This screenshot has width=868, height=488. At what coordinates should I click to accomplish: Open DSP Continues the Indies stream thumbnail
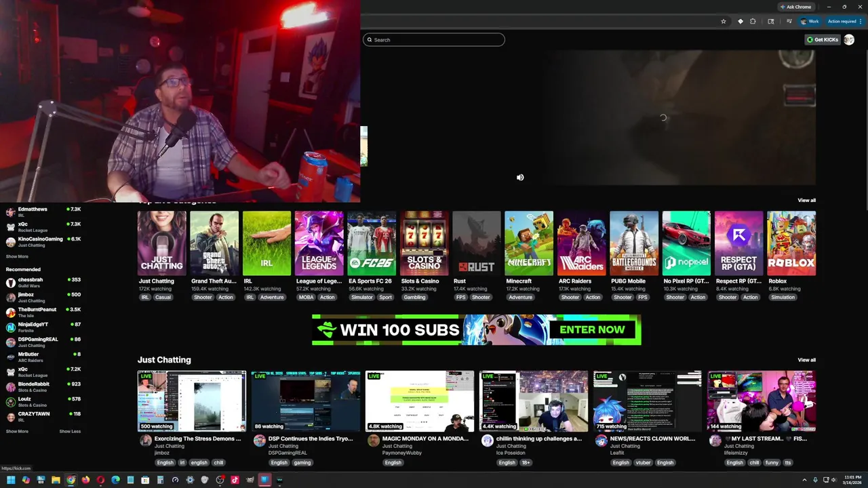(x=306, y=401)
